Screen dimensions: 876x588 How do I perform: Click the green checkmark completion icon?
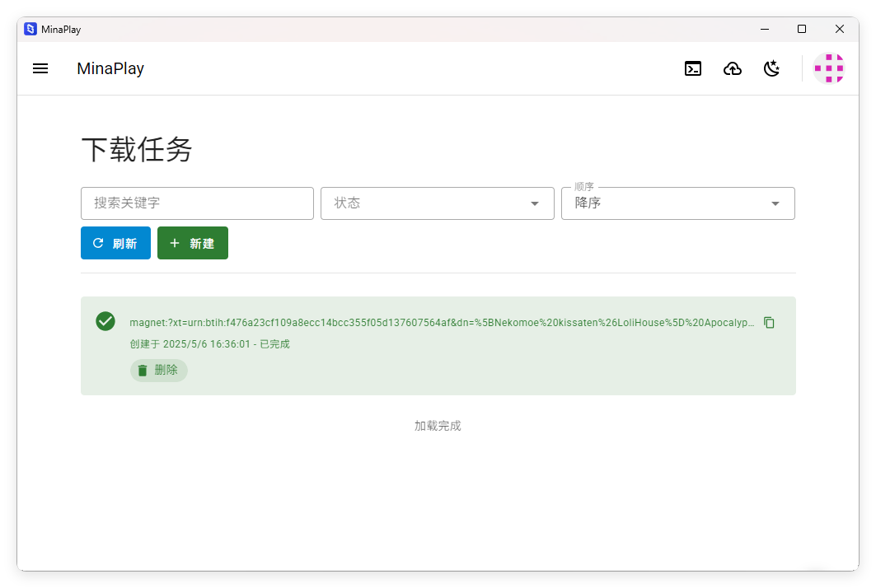[105, 321]
